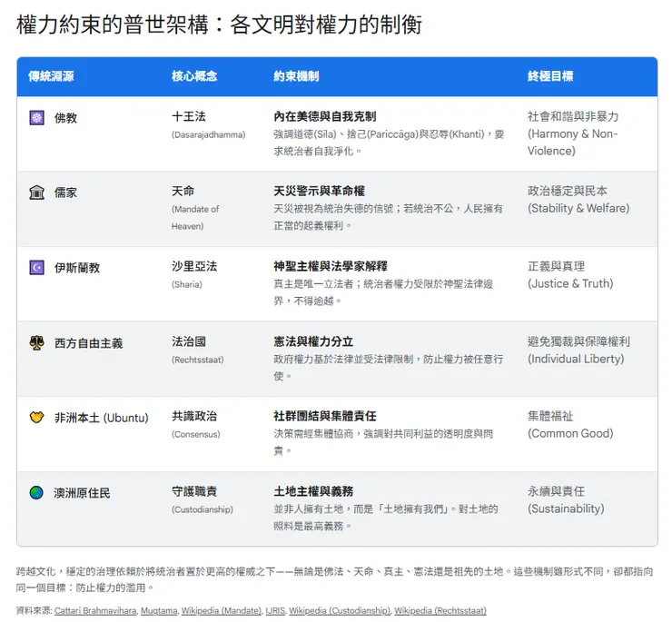This screenshot has height=622, width=672.
Task: Select the 儒家 row label
Action: tap(65, 193)
